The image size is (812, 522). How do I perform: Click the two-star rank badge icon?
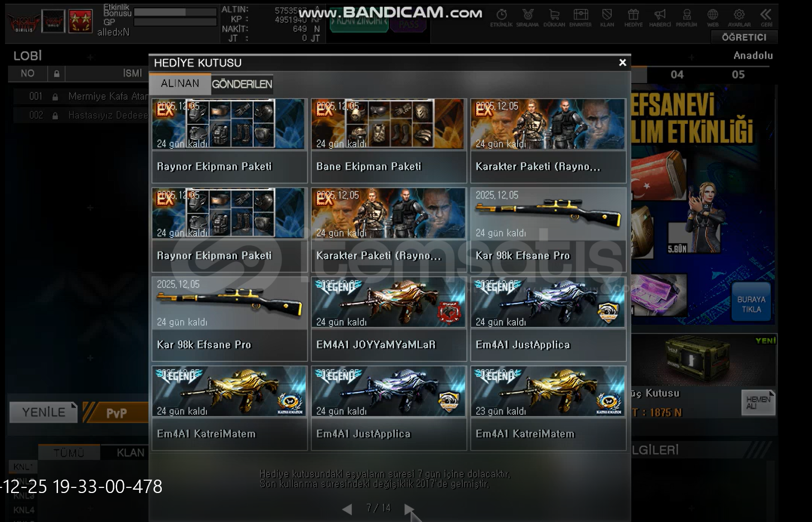click(x=80, y=21)
